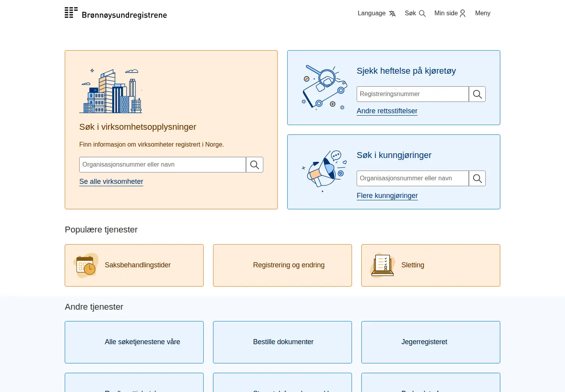Image resolution: width=565 pixels, height=392 pixels.
Task: Submit the virksomhetsopplysninger search magnifier button
Action: pos(255,165)
